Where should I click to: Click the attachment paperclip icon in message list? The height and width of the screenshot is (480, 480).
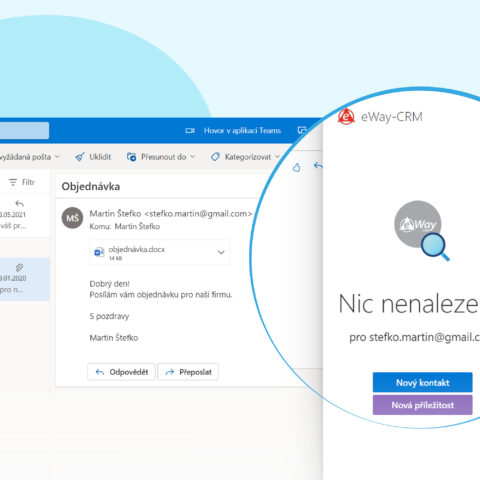pos(19,267)
